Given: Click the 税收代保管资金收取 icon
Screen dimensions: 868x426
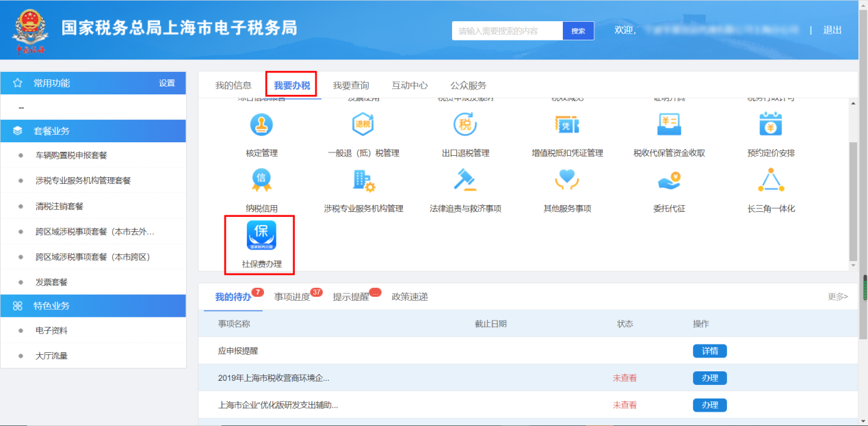Looking at the screenshot, I should (669, 124).
